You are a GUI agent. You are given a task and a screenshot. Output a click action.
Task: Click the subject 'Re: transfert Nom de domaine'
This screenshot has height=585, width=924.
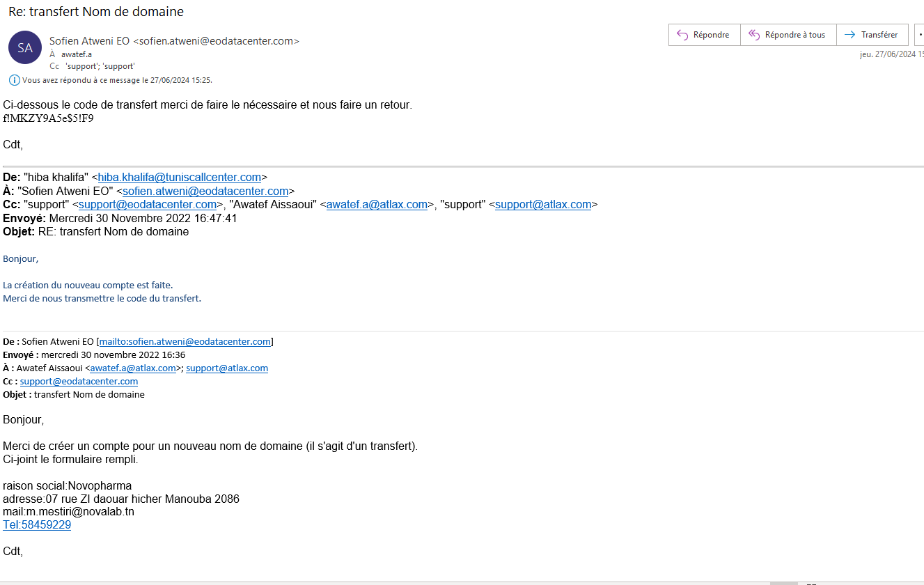click(96, 12)
